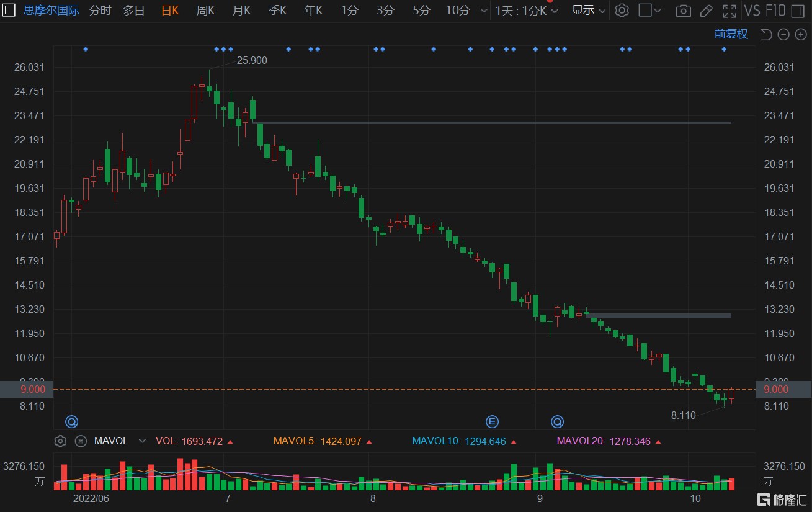
Task: Zoom in chart with plus icon
Action: tap(801, 34)
